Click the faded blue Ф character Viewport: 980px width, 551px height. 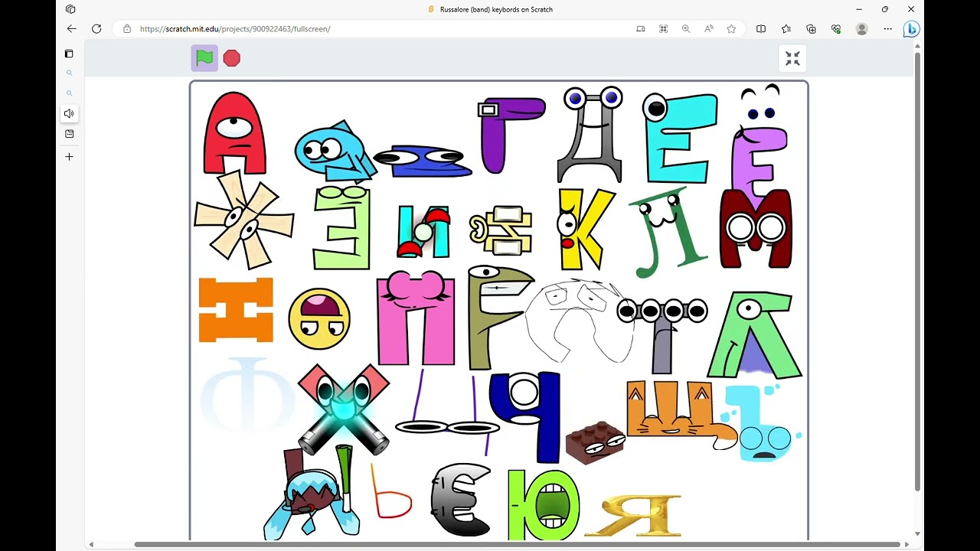coord(247,396)
